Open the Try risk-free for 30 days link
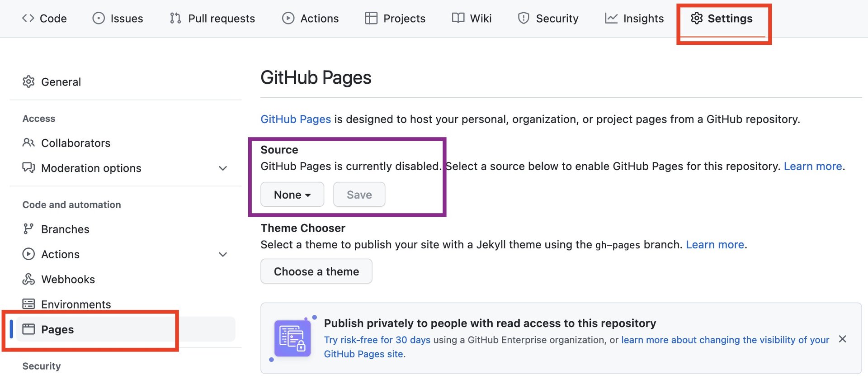 pos(377,340)
